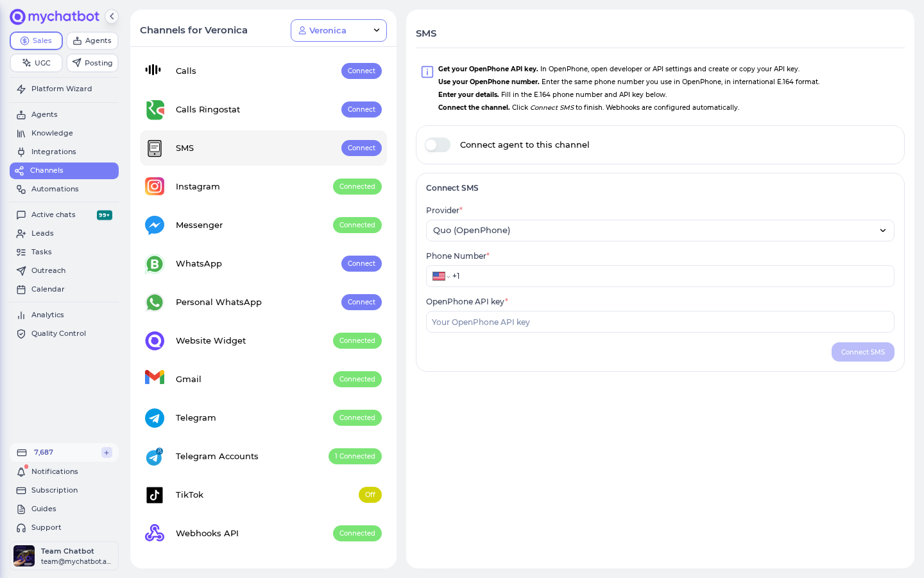Click the Calls Ringostat icon
The height and width of the screenshot is (578, 924).
pos(155,110)
